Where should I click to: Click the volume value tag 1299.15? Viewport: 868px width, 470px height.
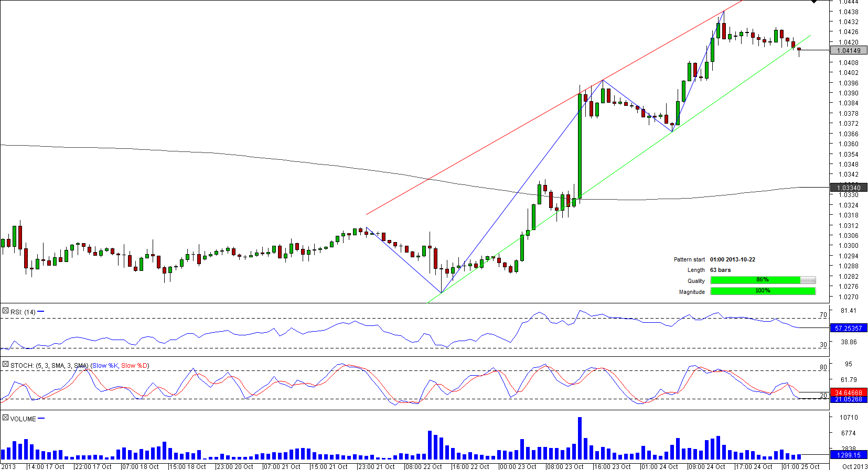(849, 455)
